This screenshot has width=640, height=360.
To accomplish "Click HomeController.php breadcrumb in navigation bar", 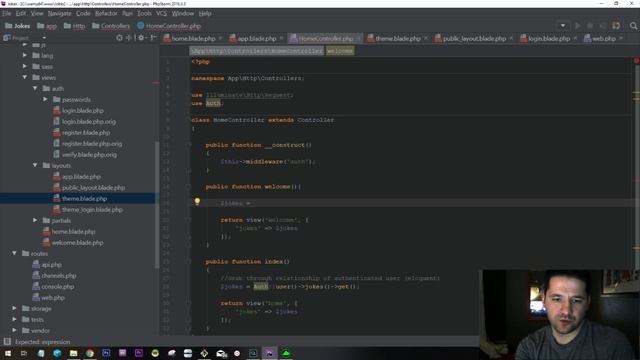I will click(x=169, y=26).
